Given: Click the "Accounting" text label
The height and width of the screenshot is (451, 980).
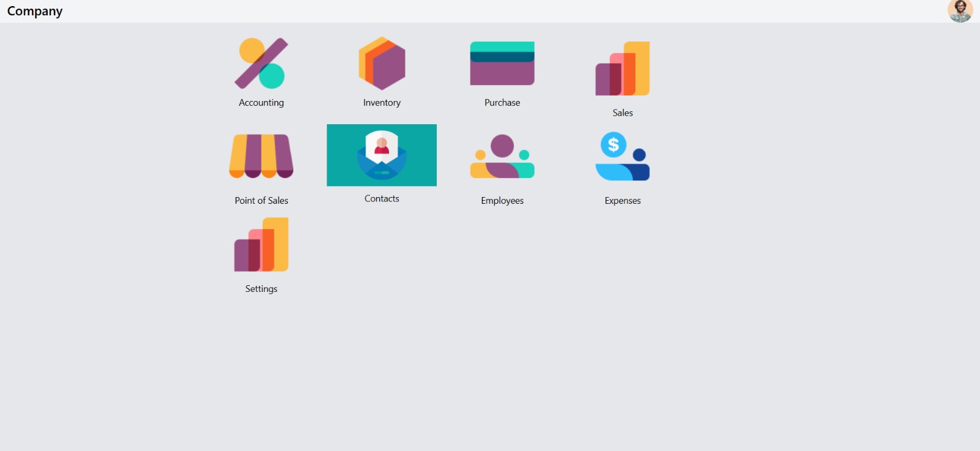Looking at the screenshot, I should pos(261,103).
